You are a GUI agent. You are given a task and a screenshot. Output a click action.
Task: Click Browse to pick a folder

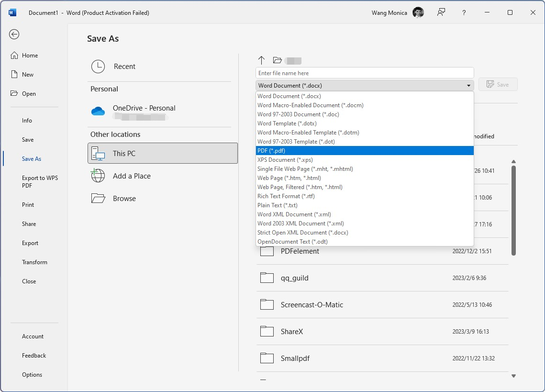[x=163, y=199]
